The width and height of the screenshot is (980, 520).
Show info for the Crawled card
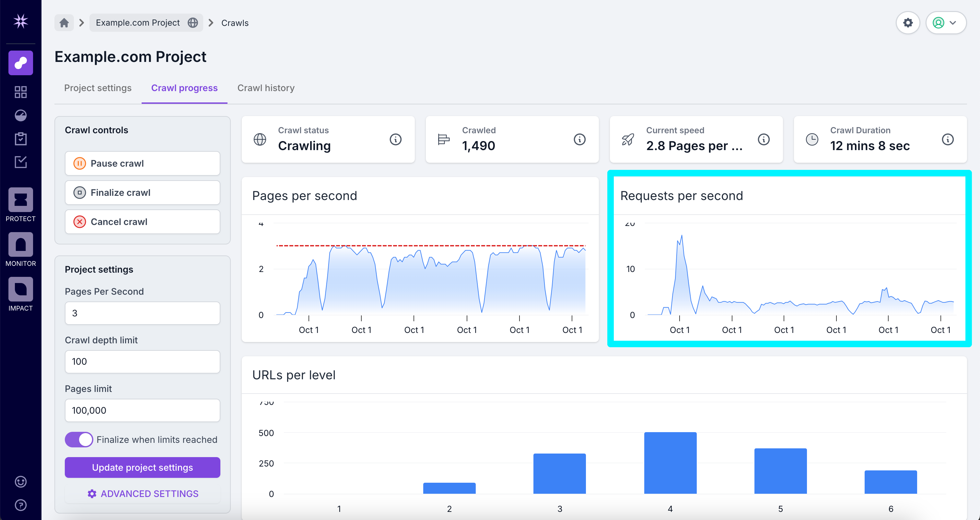point(579,139)
